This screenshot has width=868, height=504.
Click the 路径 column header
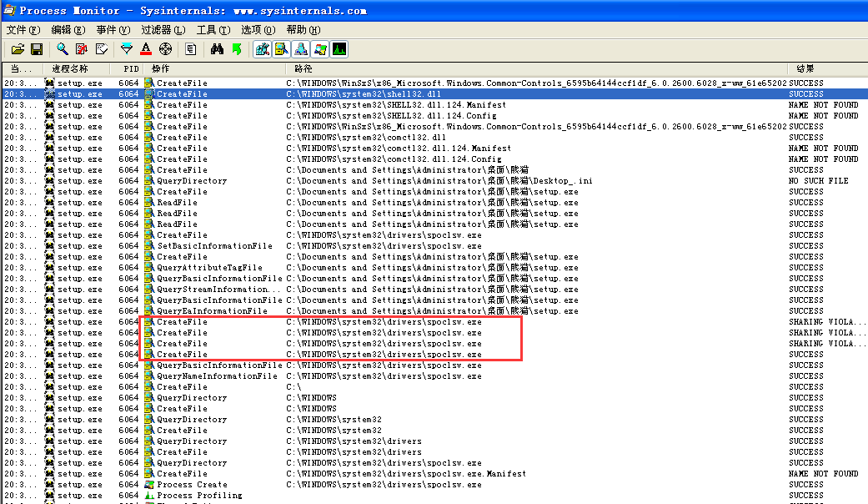click(304, 68)
